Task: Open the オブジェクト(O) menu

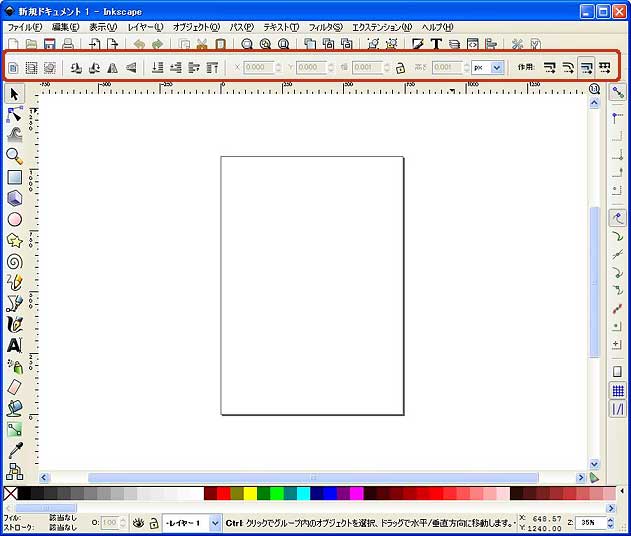Action: coord(196,27)
